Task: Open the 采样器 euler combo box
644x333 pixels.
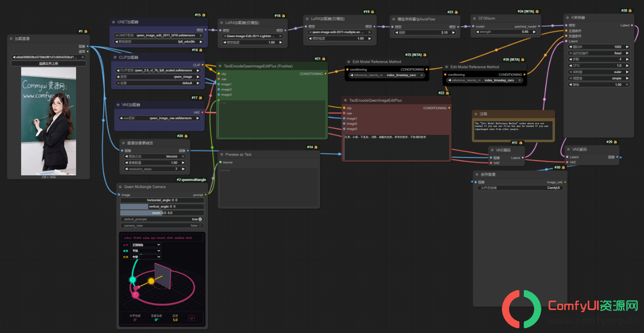Action: point(599,72)
